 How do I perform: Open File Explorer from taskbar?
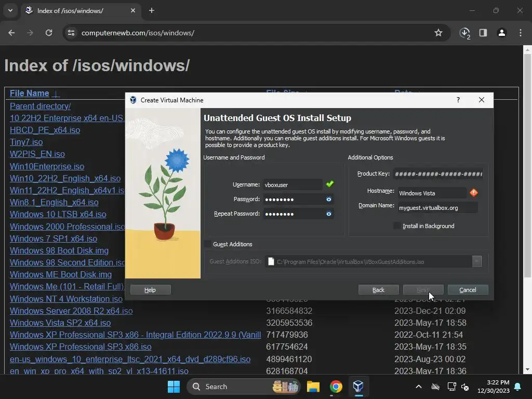click(x=313, y=387)
